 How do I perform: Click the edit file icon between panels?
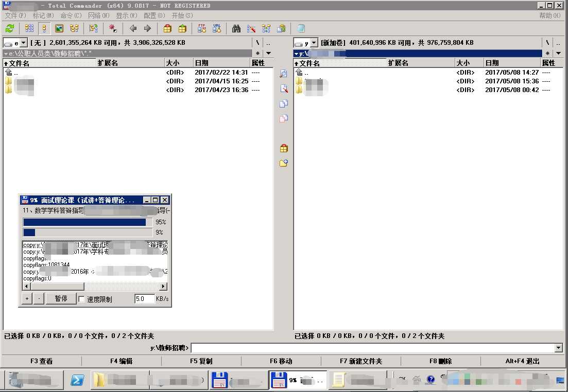(284, 88)
